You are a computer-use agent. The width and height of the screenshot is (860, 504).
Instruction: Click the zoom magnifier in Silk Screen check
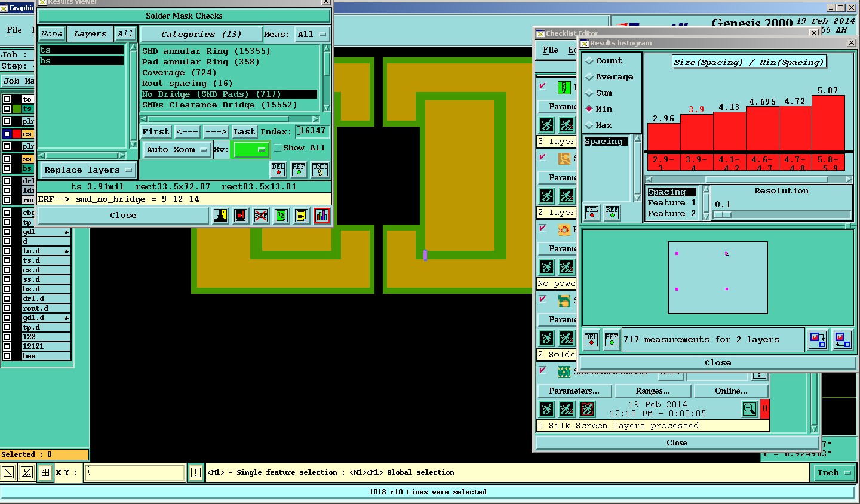(750, 409)
